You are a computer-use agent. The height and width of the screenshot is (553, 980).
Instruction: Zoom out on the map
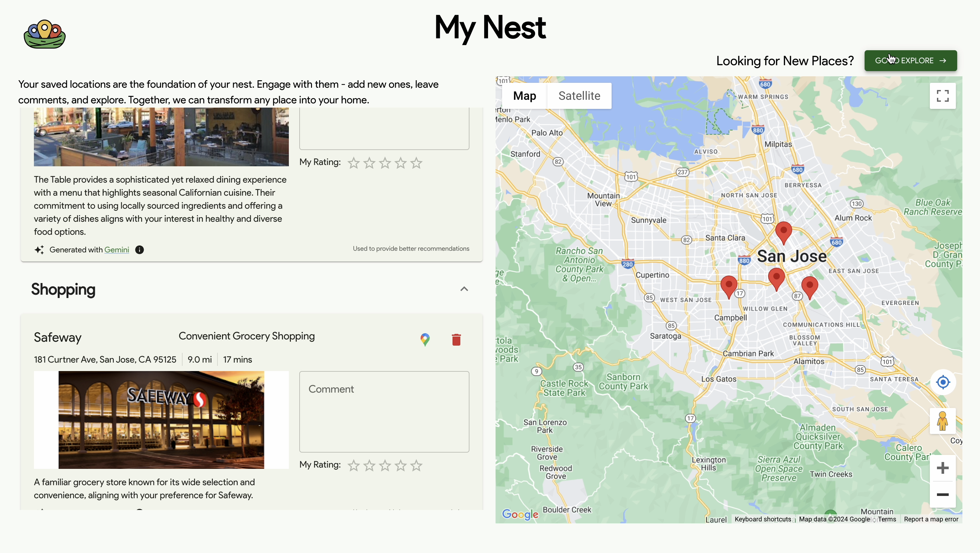pos(942,494)
